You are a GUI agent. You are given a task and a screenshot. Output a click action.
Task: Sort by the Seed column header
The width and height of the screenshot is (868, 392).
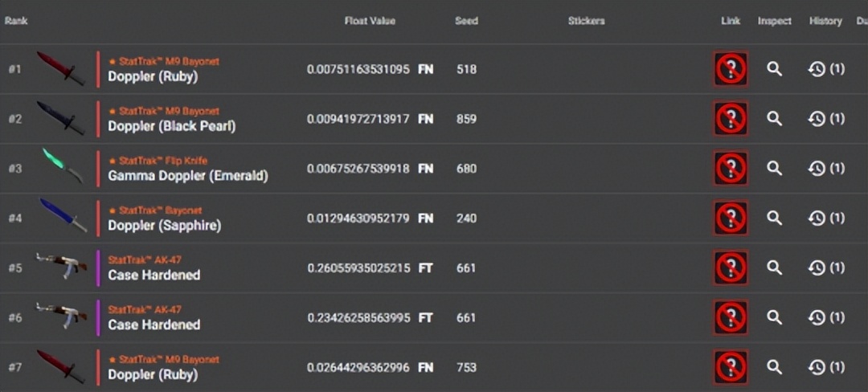[x=466, y=21]
